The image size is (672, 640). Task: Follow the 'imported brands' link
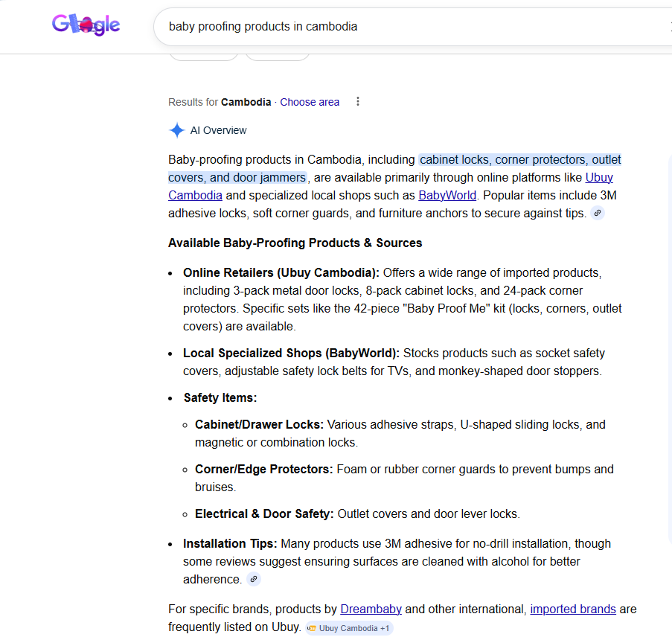[x=572, y=609]
